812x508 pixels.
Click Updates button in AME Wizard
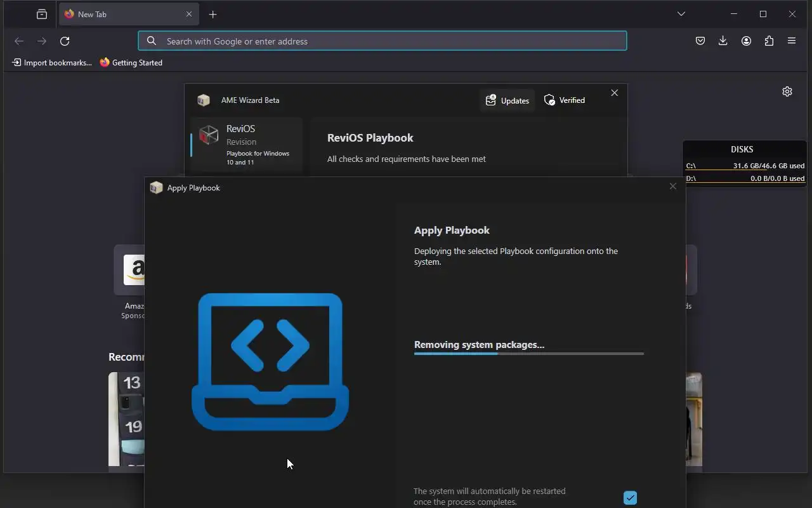[507, 100]
